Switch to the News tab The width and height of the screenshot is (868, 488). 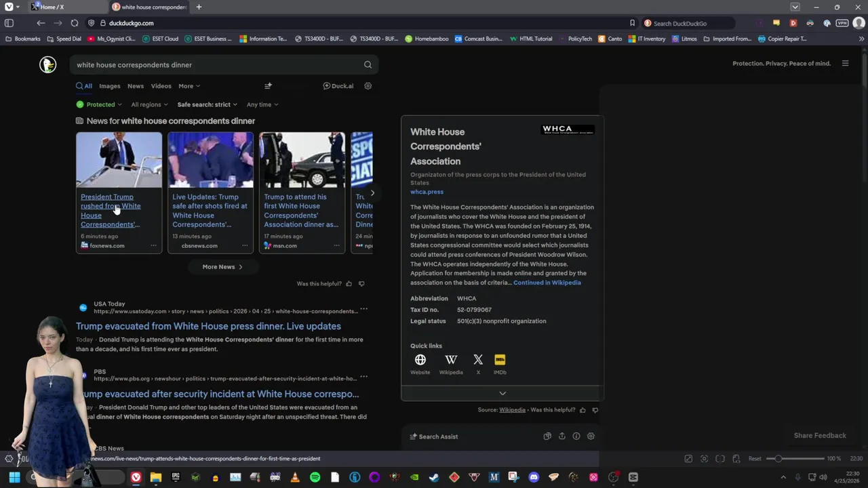[x=136, y=86]
